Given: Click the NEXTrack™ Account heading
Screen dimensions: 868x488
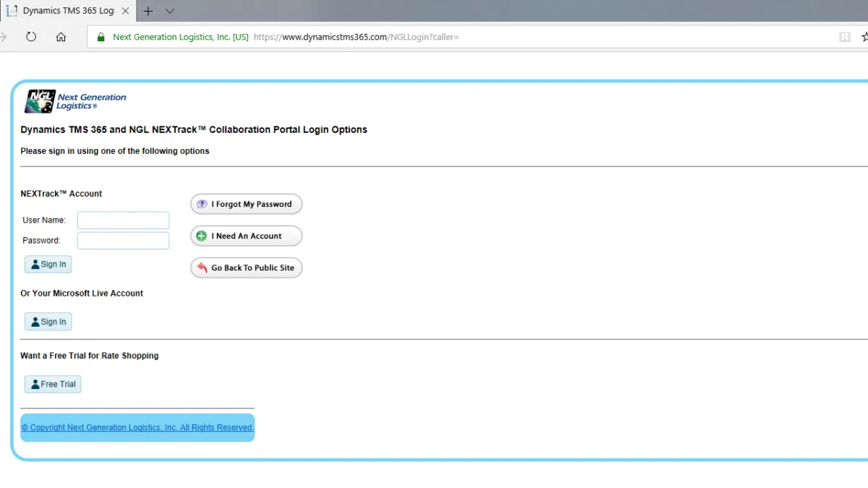Looking at the screenshot, I should coord(61,194).
